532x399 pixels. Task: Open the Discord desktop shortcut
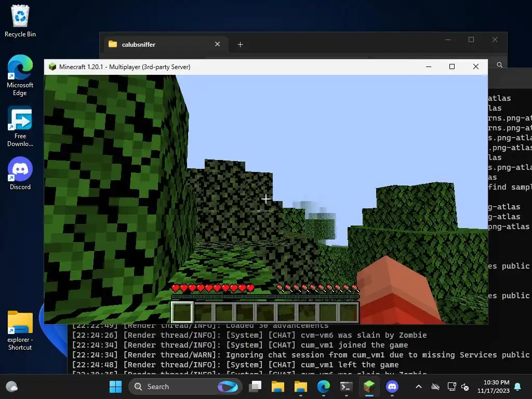[20, 174]
